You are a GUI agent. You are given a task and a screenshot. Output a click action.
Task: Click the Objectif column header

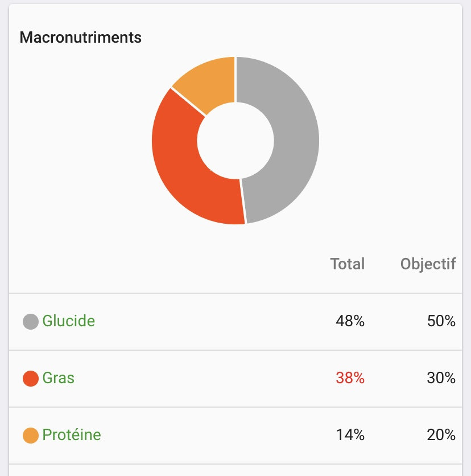428,264
